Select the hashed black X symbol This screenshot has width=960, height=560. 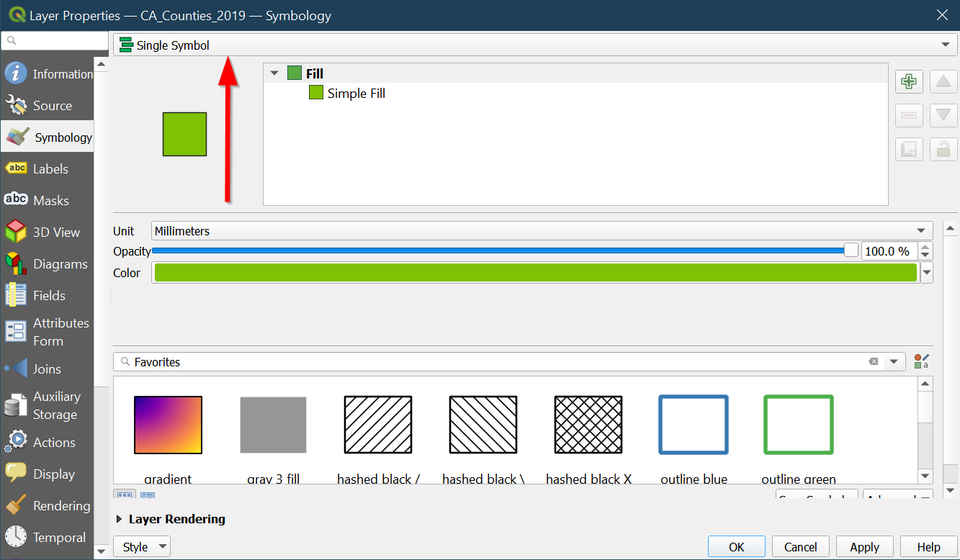point(588,425)
